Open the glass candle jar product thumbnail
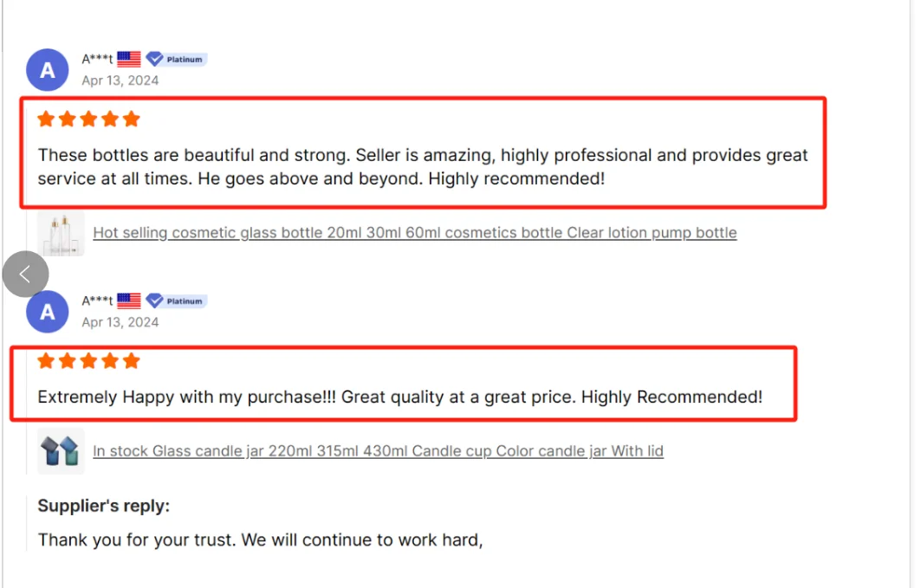Viewport: 920px width, 588px height. (x=61, y=450)
